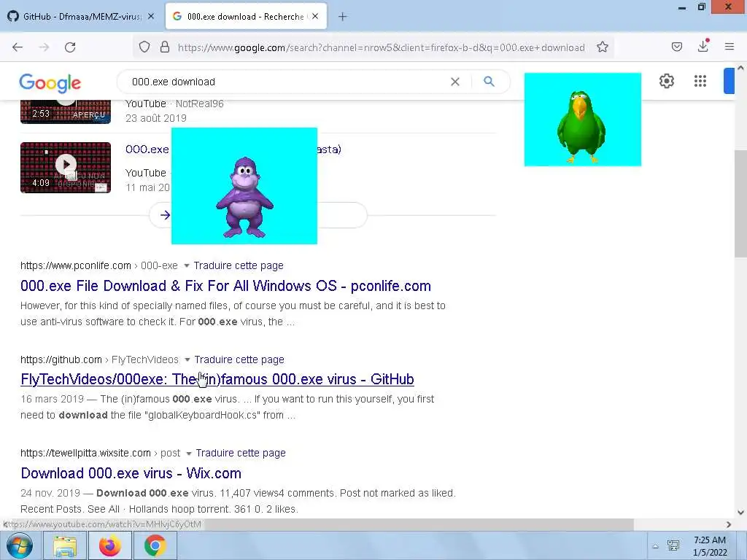Click horizontal scrollbar right arrow
This screenshot has height=560, width=747.
tap(729, 524)
